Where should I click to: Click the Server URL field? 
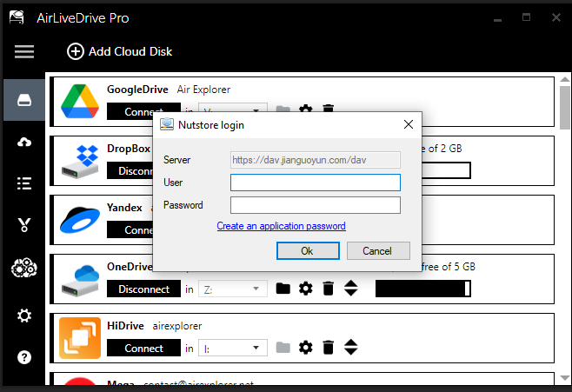pyautogui.click(x=316, y=160)
